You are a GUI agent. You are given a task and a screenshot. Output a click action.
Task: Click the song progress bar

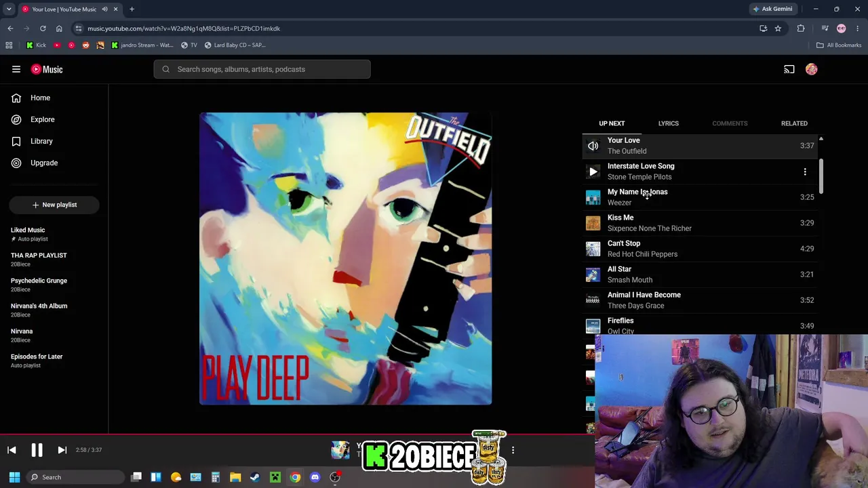(297, 434)
